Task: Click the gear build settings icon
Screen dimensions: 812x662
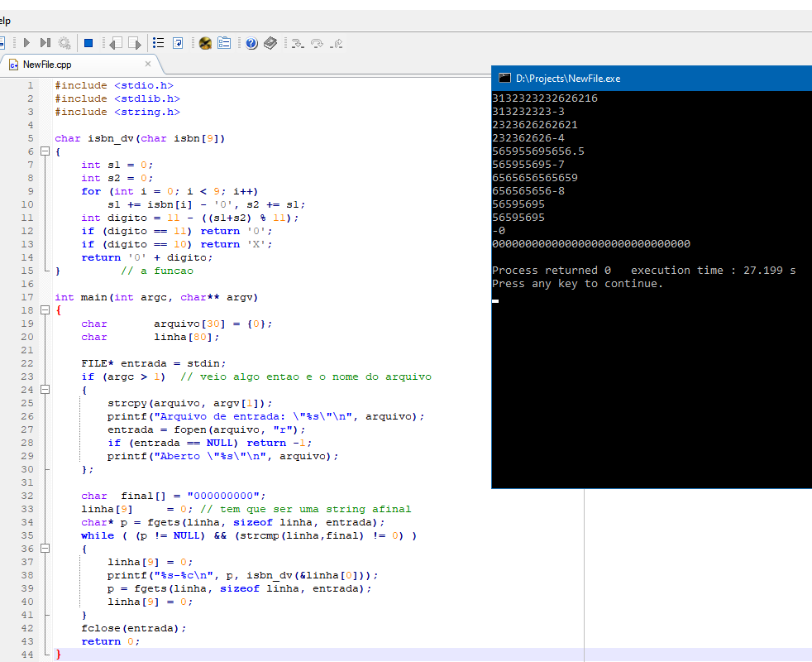Action: tap(64, 43)
